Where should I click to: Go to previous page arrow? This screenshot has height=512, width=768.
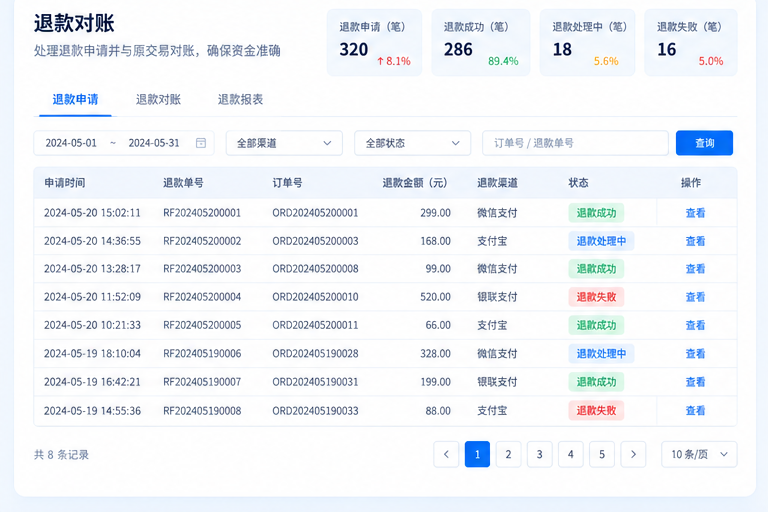[x=446, y=454]
